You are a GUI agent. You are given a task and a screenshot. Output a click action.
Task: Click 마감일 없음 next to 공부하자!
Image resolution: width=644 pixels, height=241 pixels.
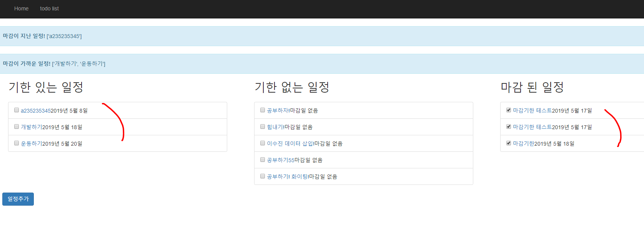pyautogui.click(x=304, y=111)
